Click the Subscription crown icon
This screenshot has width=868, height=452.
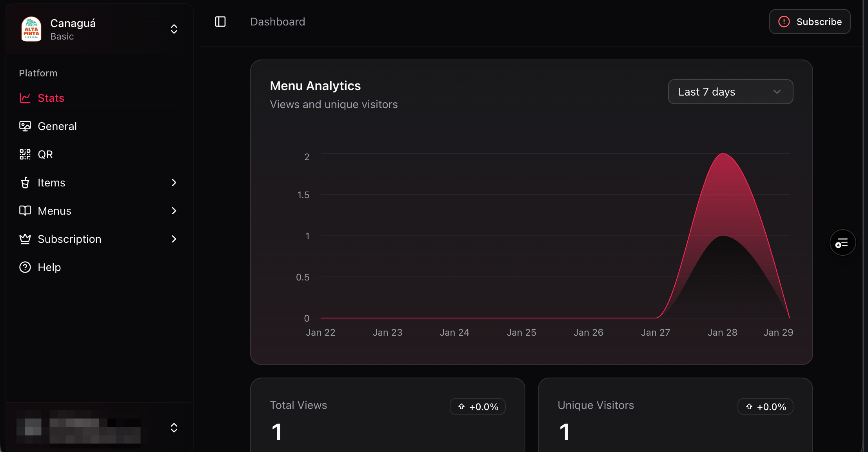pyautogui.click(x=25, y=239)
